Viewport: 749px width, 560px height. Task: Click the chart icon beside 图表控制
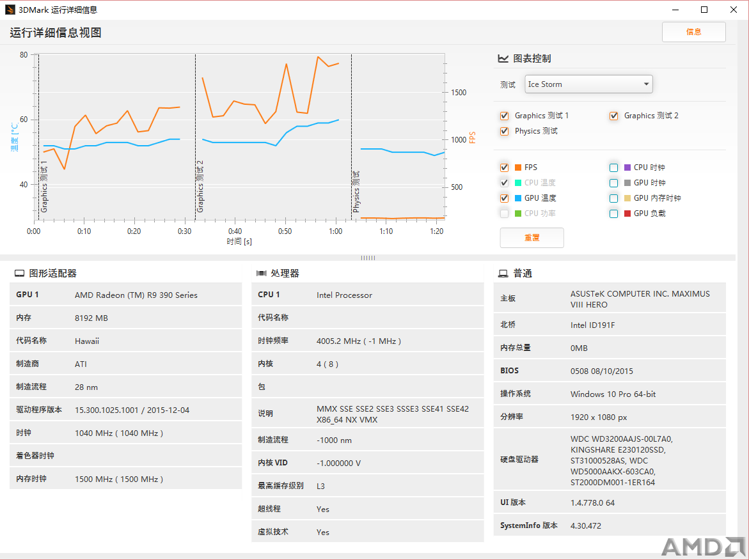(503, 58)
